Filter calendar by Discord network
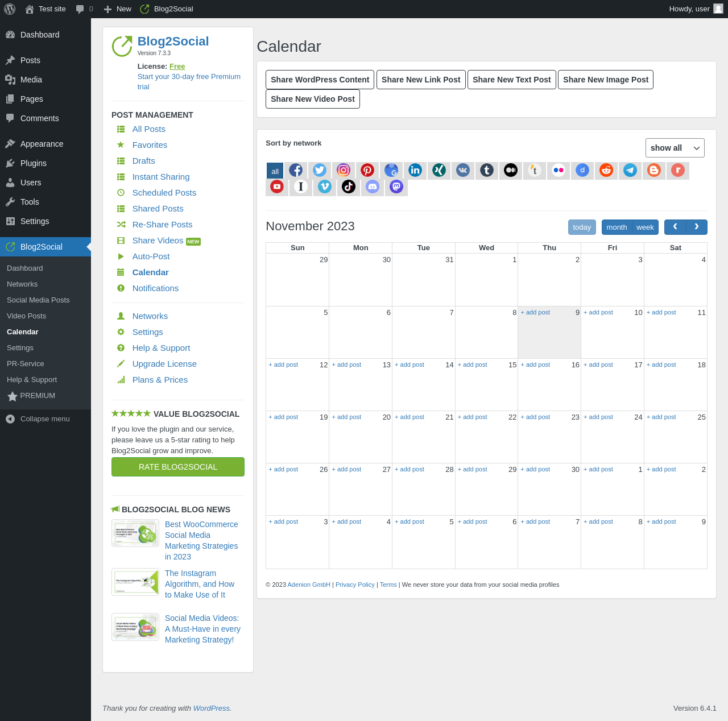Image resolution: width=728 pixels, height=721 pixels. [373, 187]
